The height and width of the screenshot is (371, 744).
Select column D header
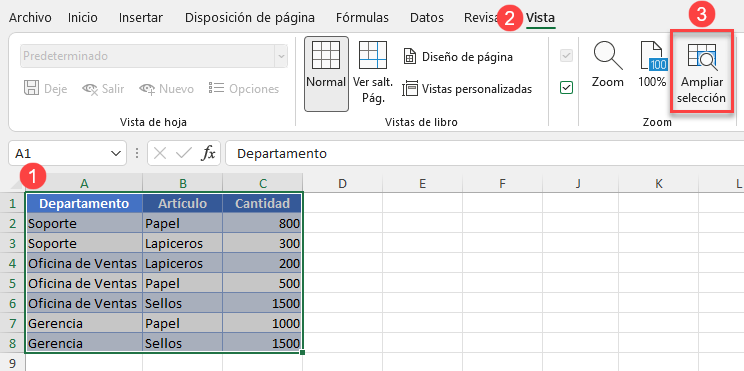pyautogui.click(x=343, y=184)
